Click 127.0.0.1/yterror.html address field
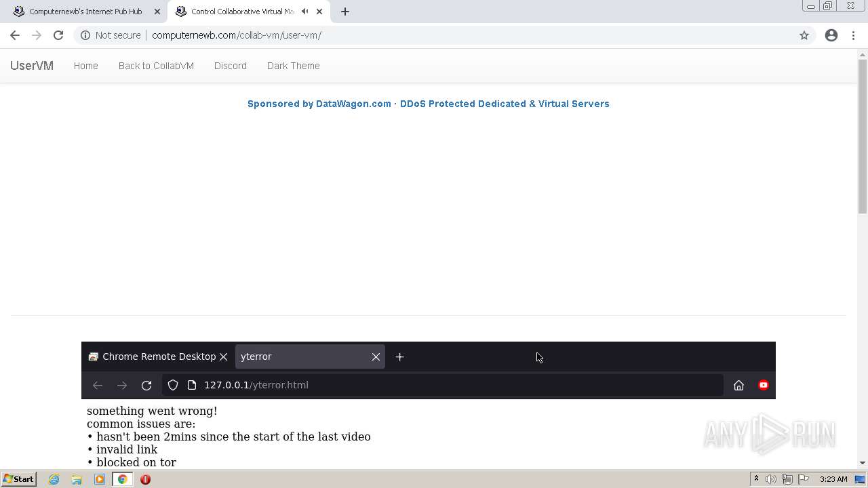The image size is (868, 488). tap(442, 385)
